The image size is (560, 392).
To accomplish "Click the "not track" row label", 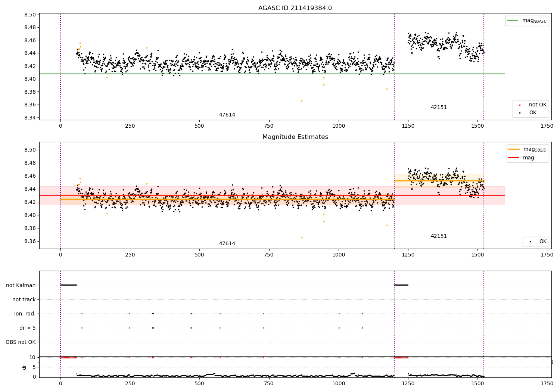I will pyautogui.click(x=24, y=299).
